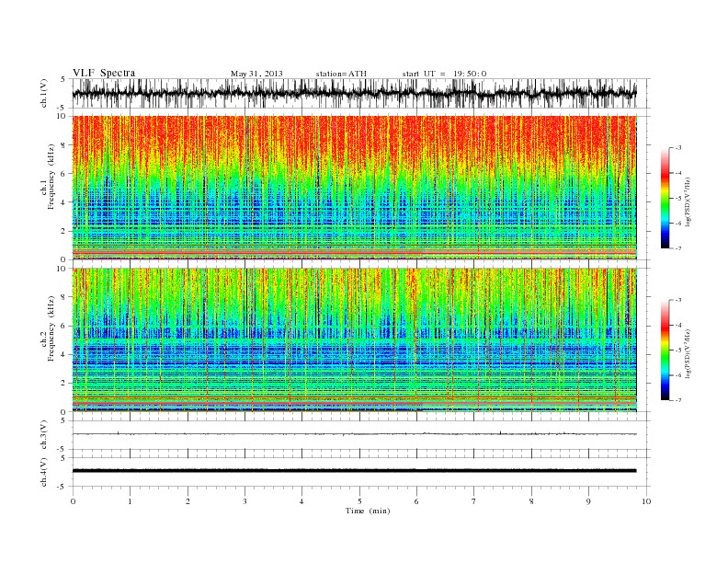728x563 pixels.
Task: Click the ch.1(V) waveform trace
Action: [355, 93]
